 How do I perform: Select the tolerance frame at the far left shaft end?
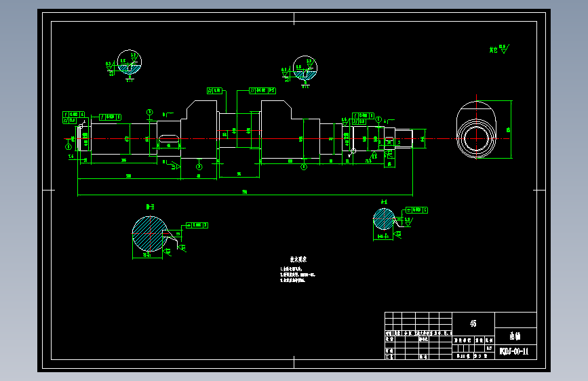[x=73, y=117]
